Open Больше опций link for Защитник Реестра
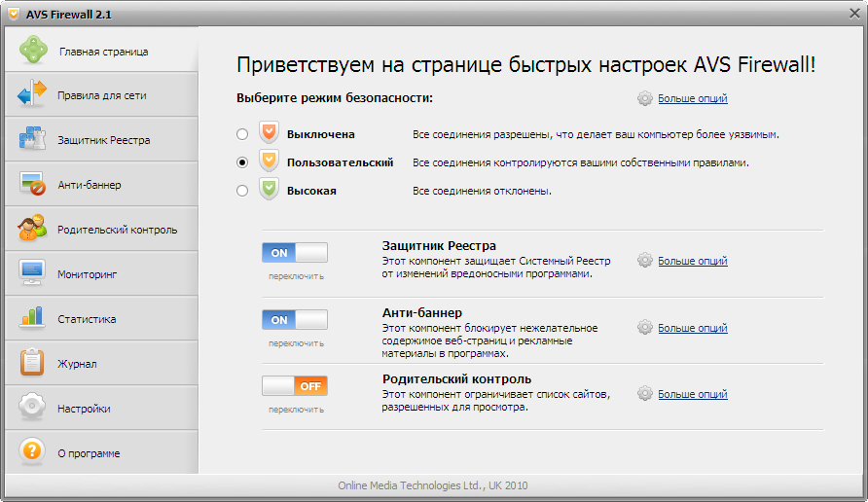This screenshot has width=868, height=502. [x=693, y=261]
